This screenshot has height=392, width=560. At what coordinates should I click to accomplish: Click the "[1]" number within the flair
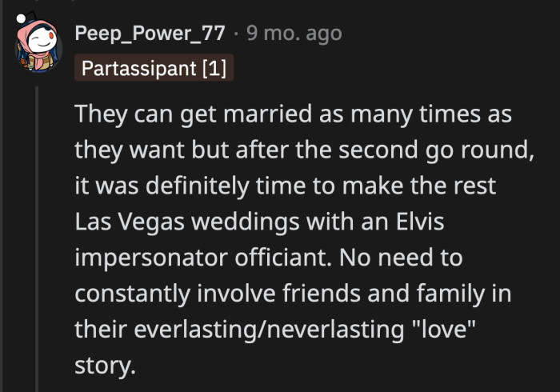click(x=214, y=68)
